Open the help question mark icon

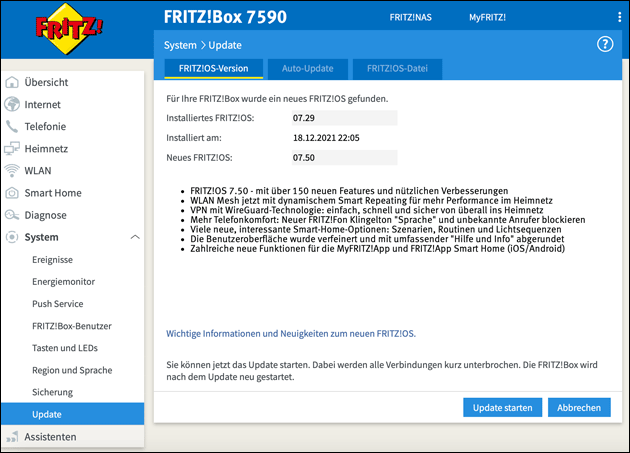coord(605,44)
